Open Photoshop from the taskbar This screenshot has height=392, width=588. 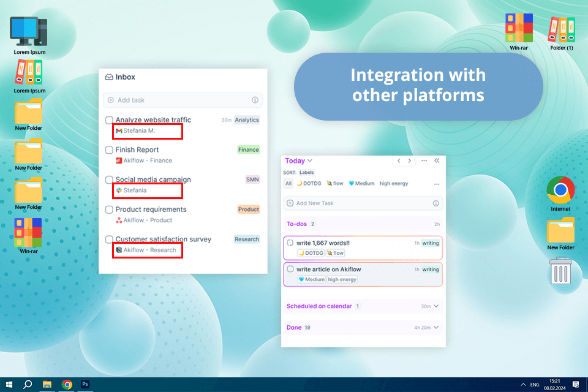pos(85,384)
